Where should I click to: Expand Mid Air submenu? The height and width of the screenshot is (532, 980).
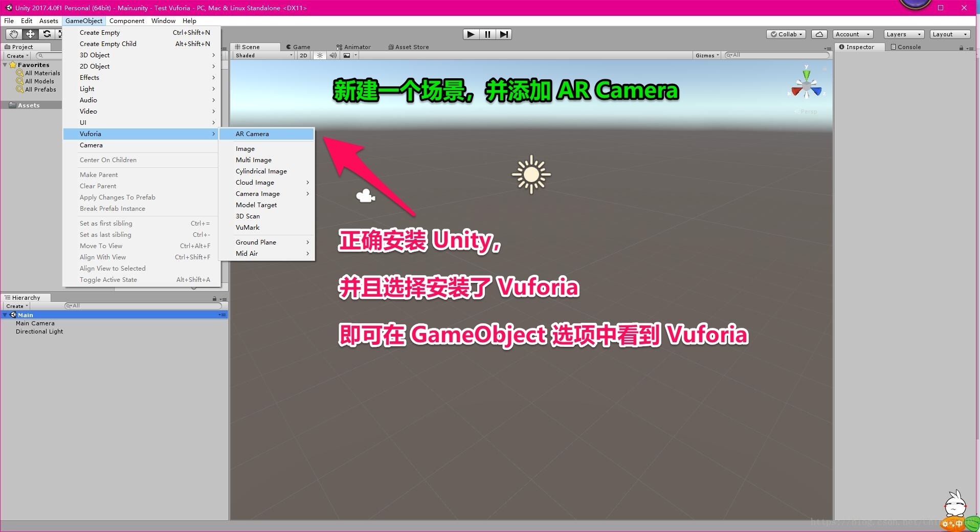click(266, 254)
